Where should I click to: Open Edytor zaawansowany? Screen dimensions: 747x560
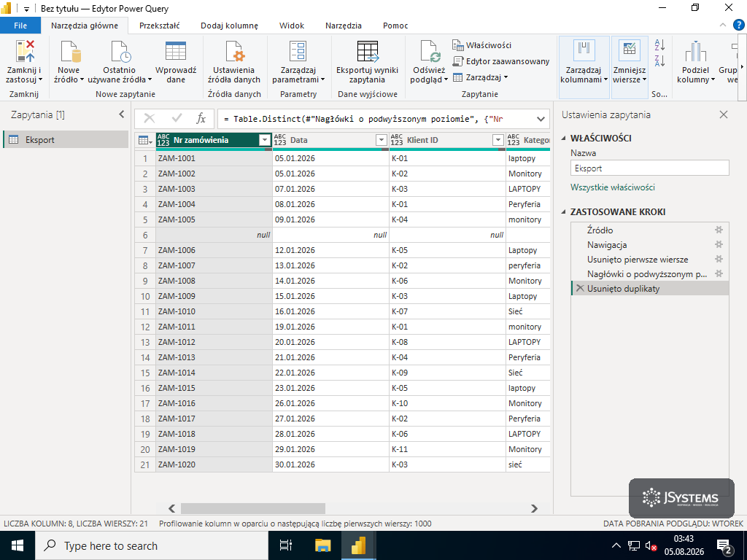[500, 61]
